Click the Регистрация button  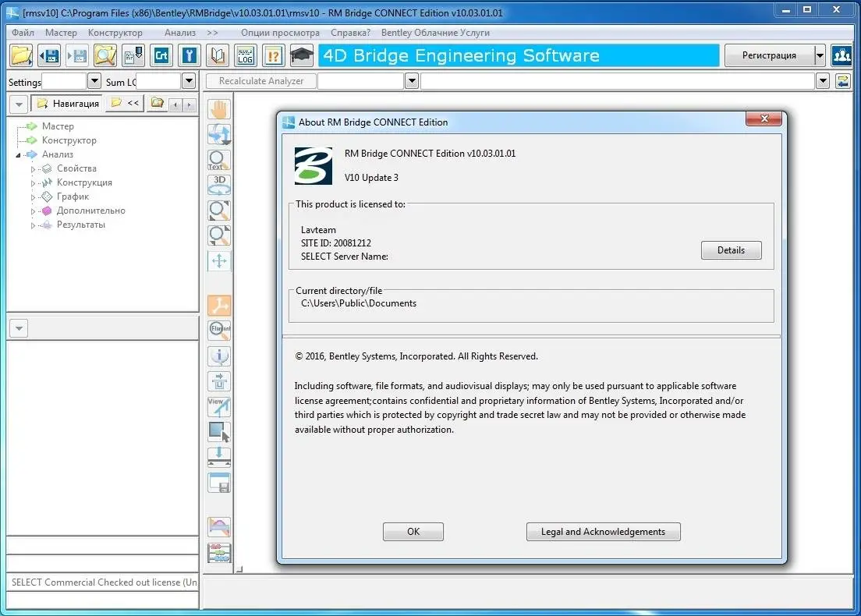point(769,55)
